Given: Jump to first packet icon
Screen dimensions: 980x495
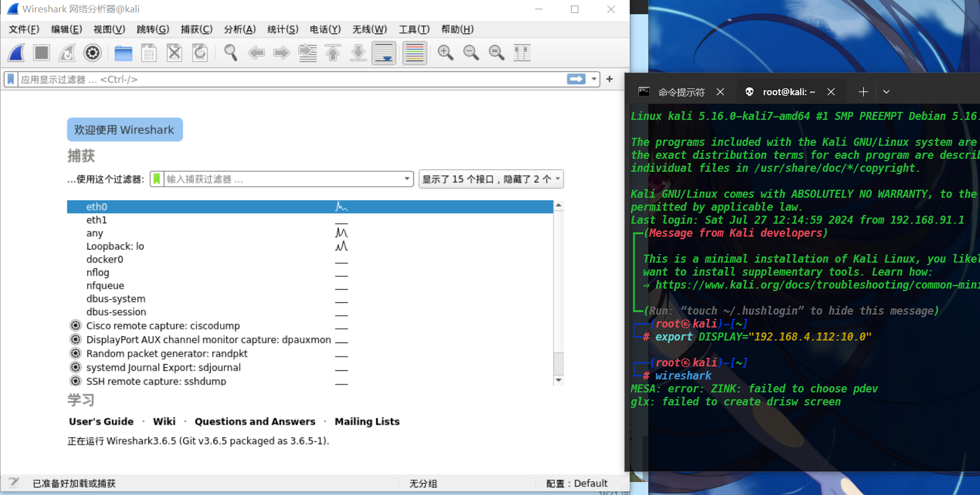Looking at the screenshot, I should (332, 53).
